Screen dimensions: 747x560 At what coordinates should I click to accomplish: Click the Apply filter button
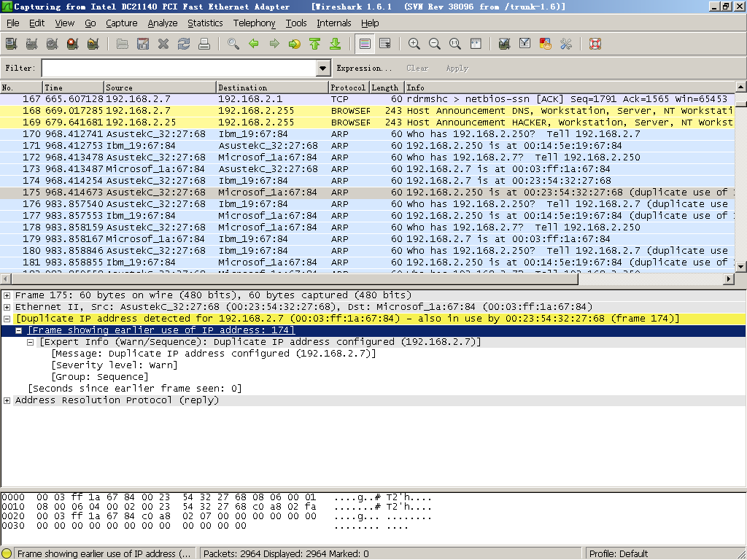(x=457, y=68)
